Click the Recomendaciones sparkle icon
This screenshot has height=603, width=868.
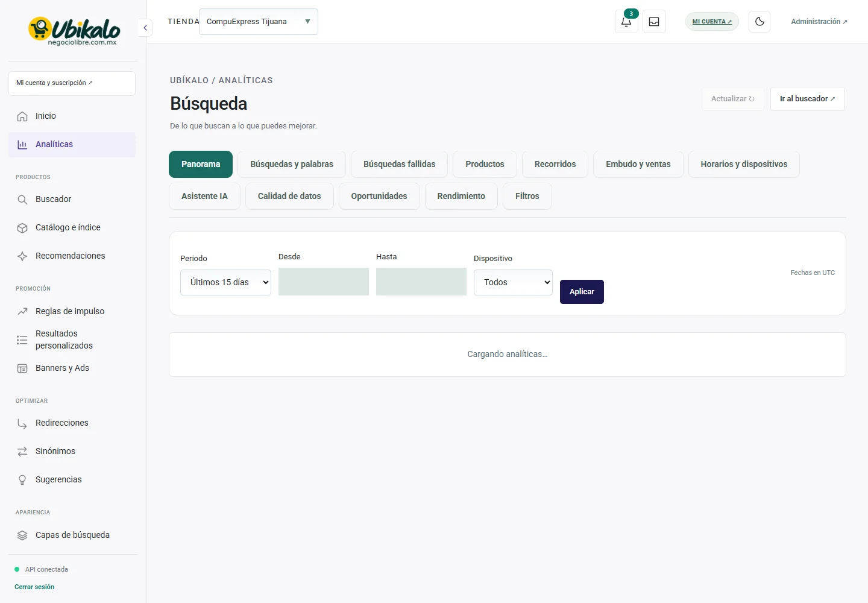[22, 256]
